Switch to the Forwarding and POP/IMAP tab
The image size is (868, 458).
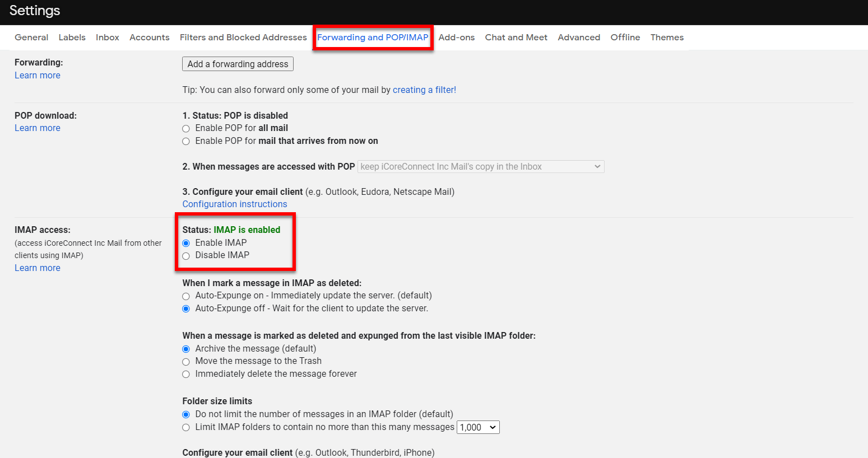click(373, 37)
